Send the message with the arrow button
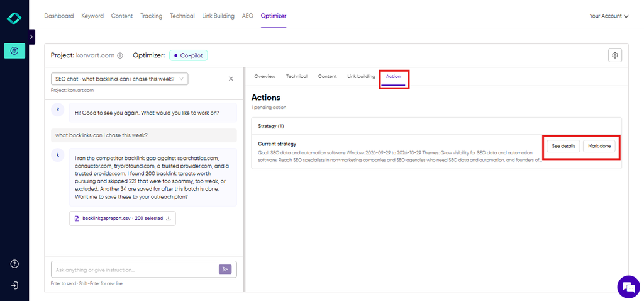Image resolution: width=644 pixels, height=301 pixels. [225, 270]
